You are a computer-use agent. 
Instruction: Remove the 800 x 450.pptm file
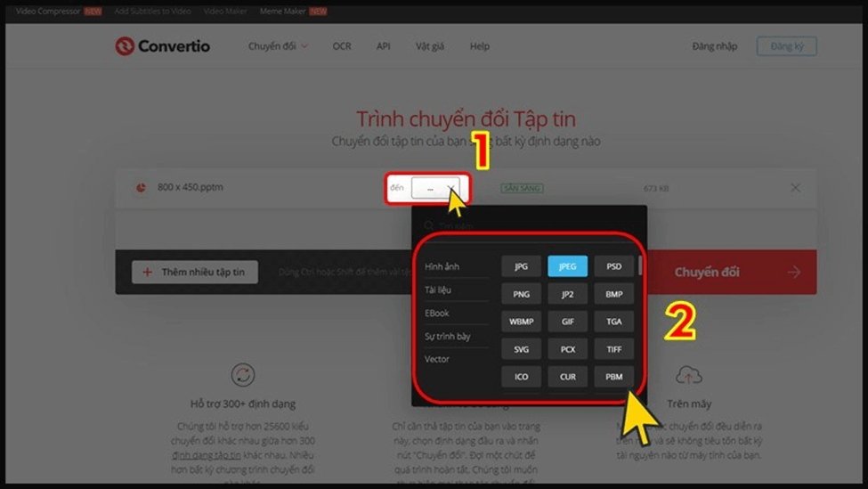tap(795, 188)
